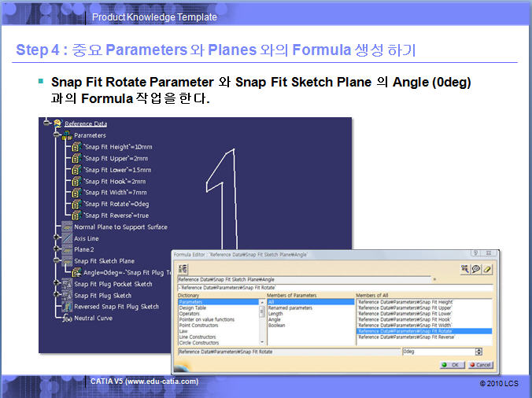Click the Snap Fit Plug Sketch icon

[x=67, y=296]
